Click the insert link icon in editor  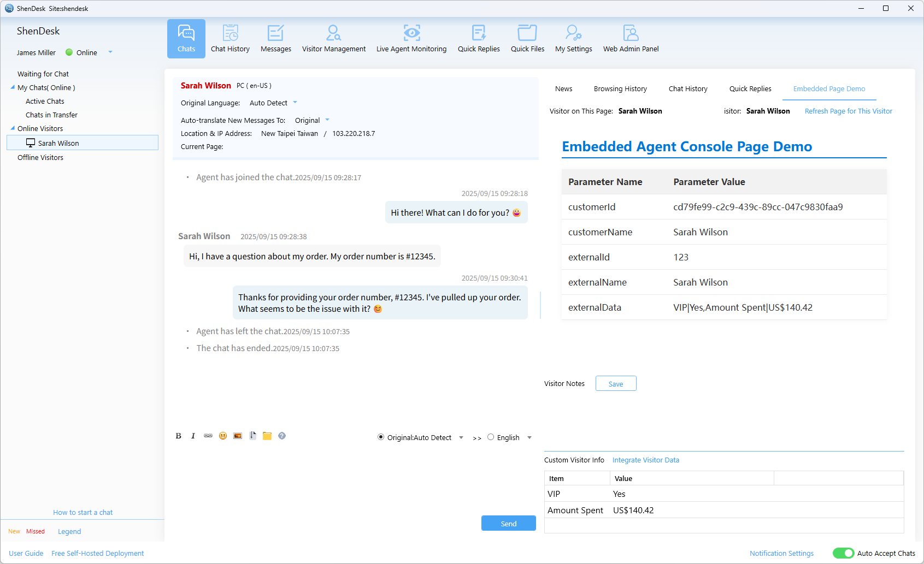[x=208, y=436]
